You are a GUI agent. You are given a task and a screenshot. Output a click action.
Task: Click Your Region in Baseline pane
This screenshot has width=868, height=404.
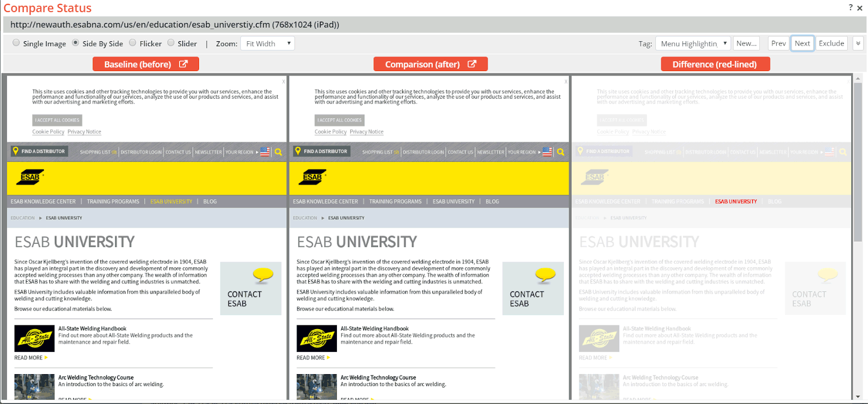(240, 152)
